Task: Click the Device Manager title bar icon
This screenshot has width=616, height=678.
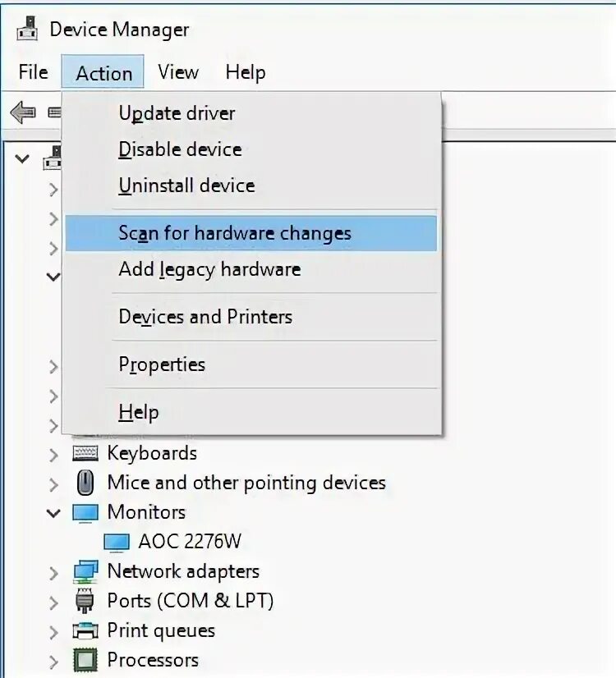Action: pos(28,30)
